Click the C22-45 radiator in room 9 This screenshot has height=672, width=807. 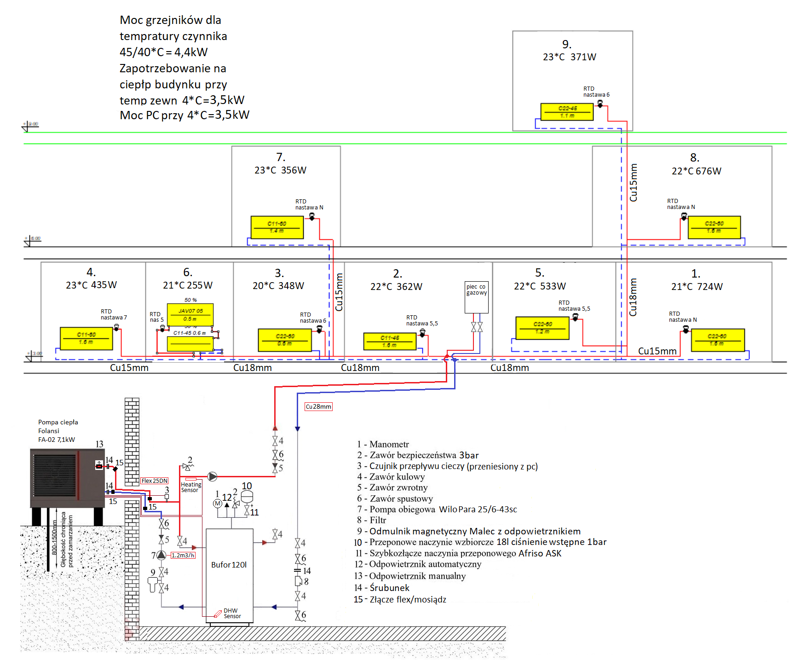567,112
